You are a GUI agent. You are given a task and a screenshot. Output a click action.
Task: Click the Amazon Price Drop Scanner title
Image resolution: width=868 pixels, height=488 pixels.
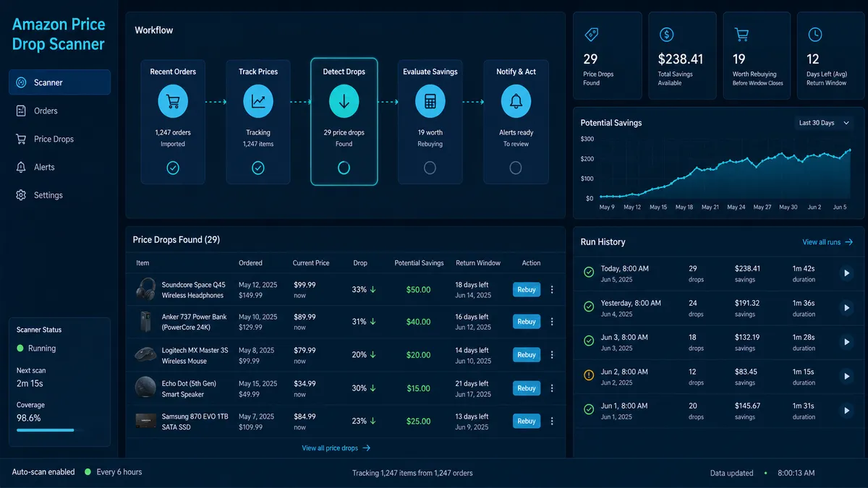click(59, 34)
